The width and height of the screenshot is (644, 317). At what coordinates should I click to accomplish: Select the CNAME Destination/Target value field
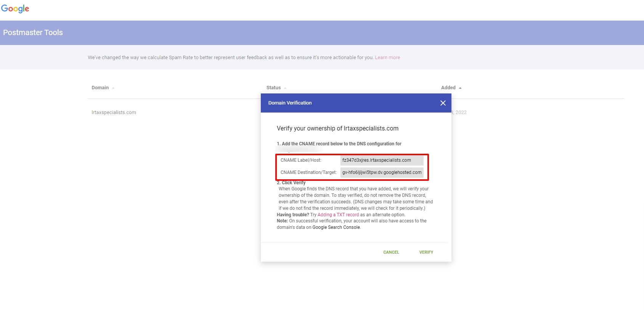click(x=382, y=172)
